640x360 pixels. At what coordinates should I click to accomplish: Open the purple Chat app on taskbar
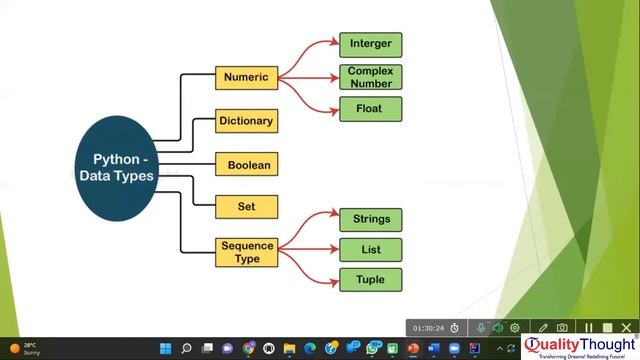(227, 349)
